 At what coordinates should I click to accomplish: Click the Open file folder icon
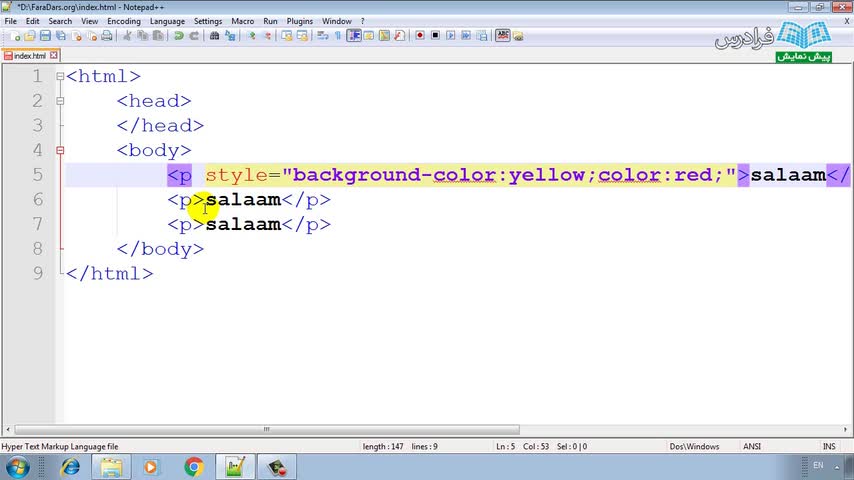29,36
